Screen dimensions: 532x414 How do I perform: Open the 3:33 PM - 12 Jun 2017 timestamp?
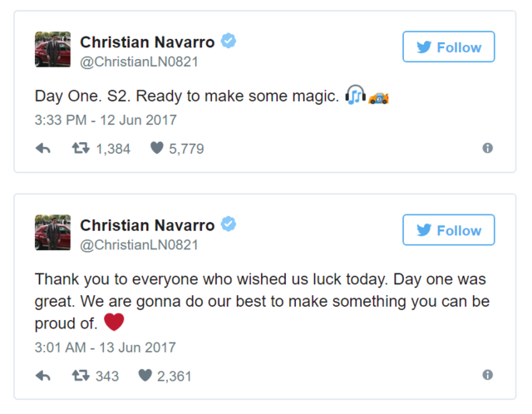point(106,120)
